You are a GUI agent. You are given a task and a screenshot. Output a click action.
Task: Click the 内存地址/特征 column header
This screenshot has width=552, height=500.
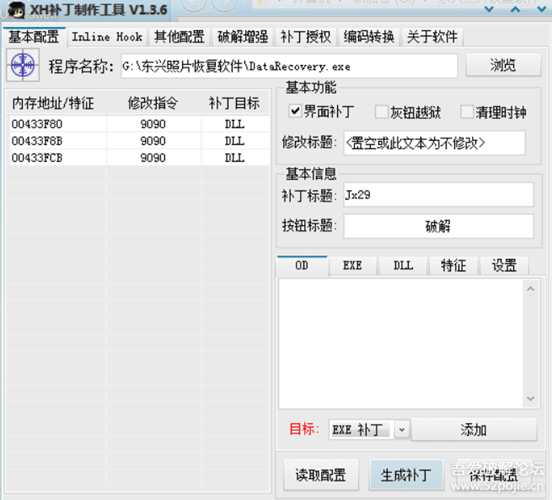[x=53, y=103]
